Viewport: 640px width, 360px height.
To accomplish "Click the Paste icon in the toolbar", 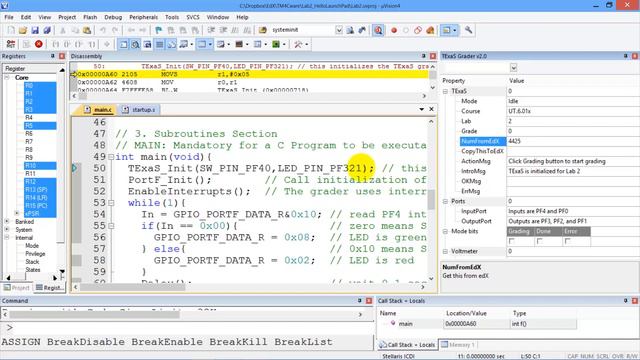I will tap(87, 30).
